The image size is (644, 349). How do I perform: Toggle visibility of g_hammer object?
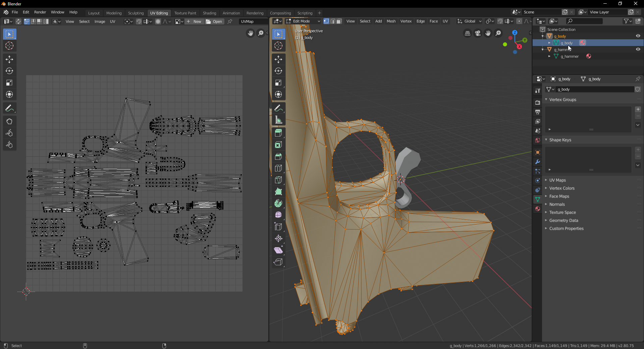(x=638, y=49)
